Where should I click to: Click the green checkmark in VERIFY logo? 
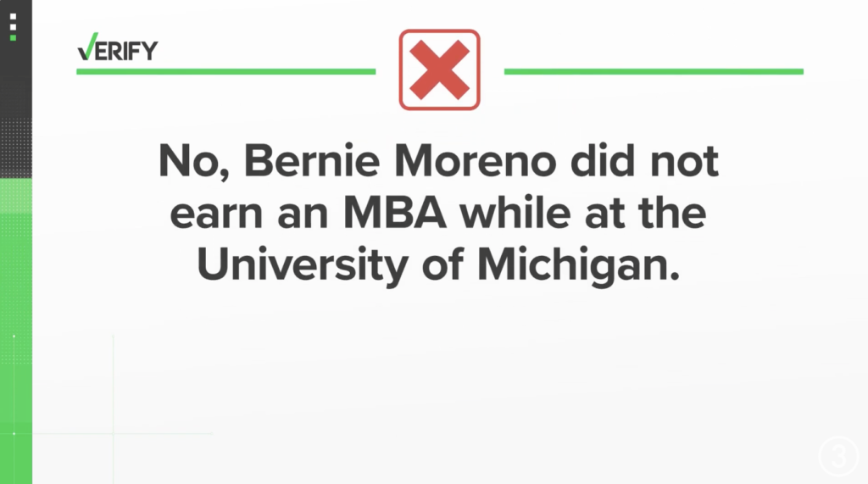click(x=87, y=47)
